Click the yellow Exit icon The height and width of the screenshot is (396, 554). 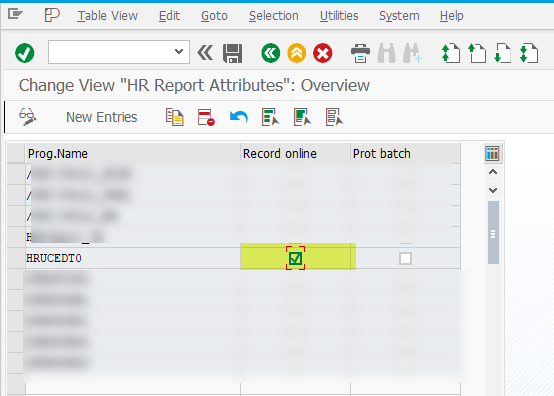(296, 53)
